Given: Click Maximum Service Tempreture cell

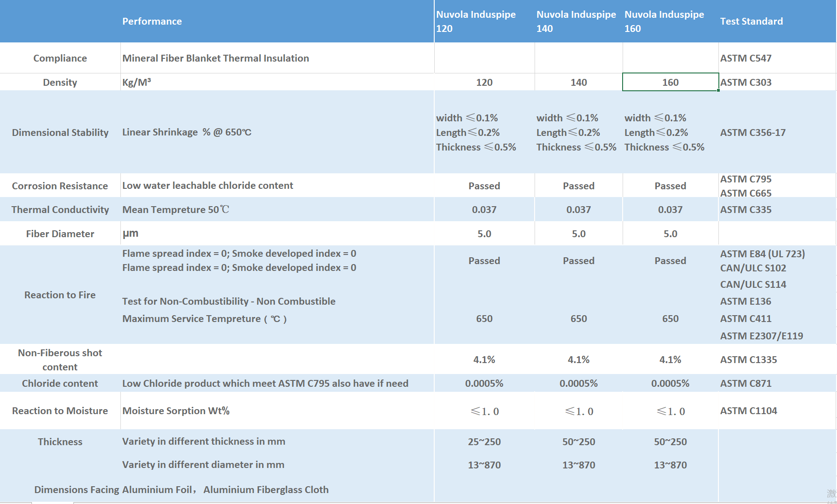Looking at the screenshot, I should click(x=204, y=318).
